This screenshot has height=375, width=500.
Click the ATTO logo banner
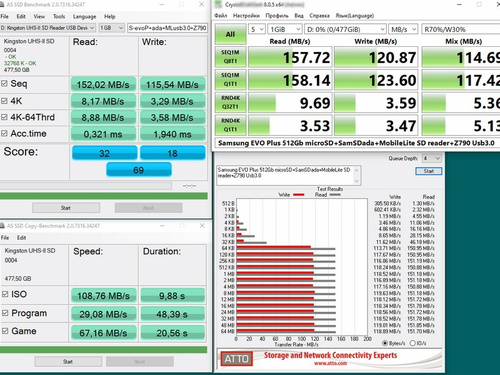click(x=237, y=359)
